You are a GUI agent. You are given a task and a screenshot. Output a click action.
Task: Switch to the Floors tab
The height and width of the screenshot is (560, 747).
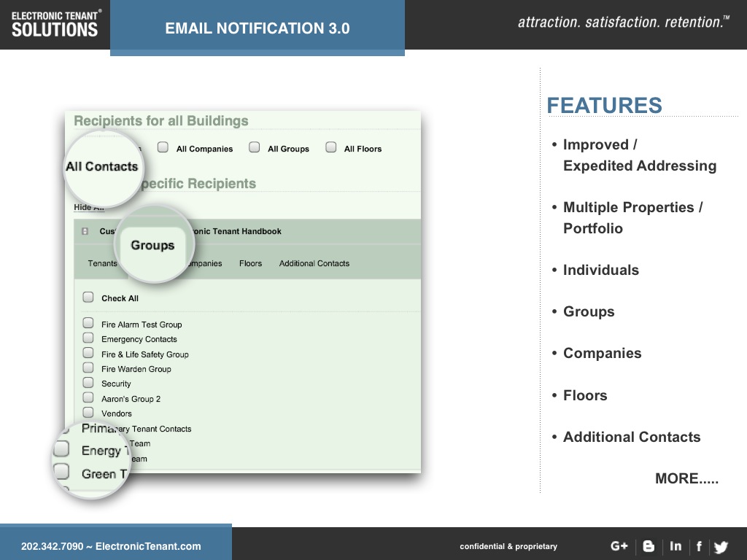coord(250,263)
